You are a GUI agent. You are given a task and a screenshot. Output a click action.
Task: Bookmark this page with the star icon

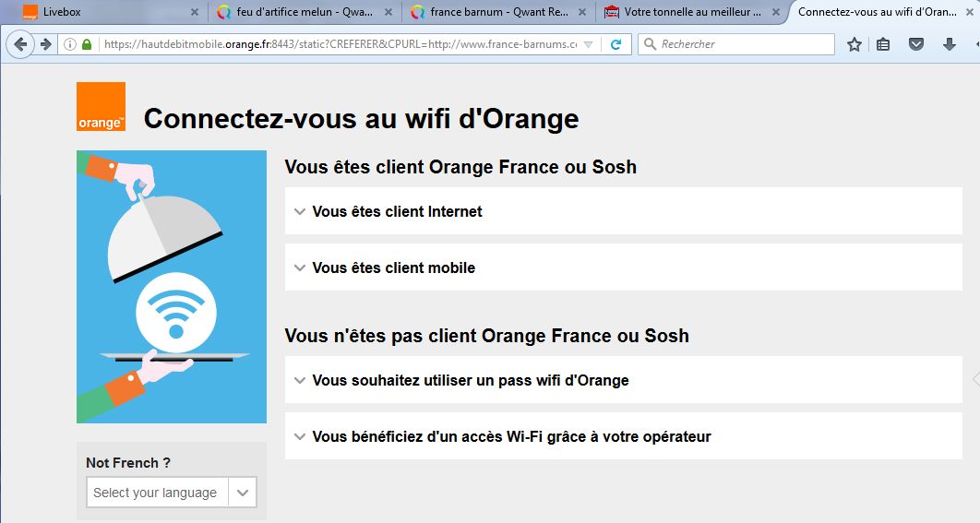pos(855,44)
